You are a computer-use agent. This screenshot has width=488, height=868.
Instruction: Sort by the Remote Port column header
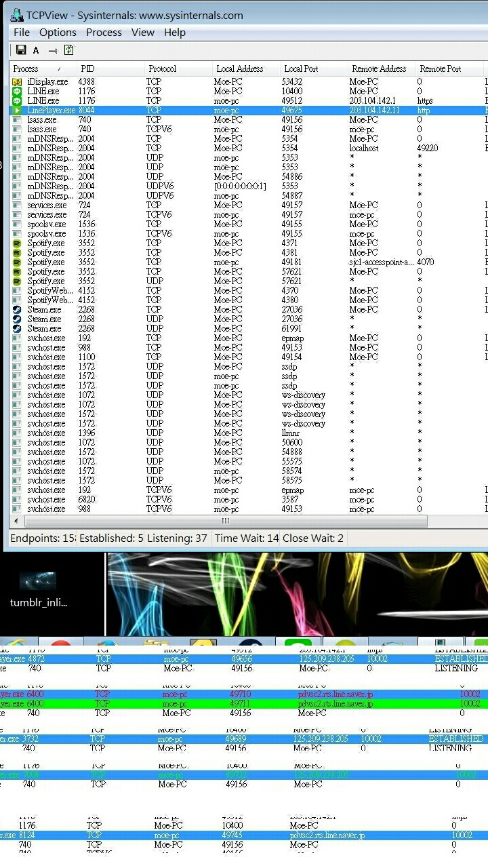click(x=450, y=68)
